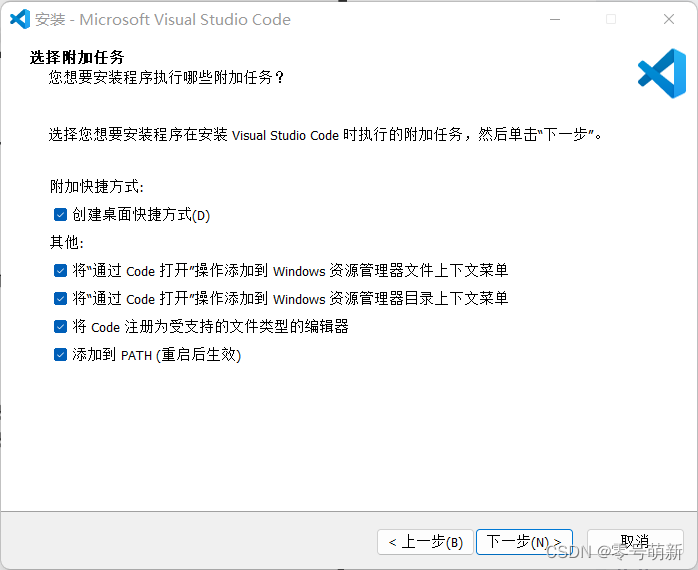Close the installer window

tap(669, 19)
